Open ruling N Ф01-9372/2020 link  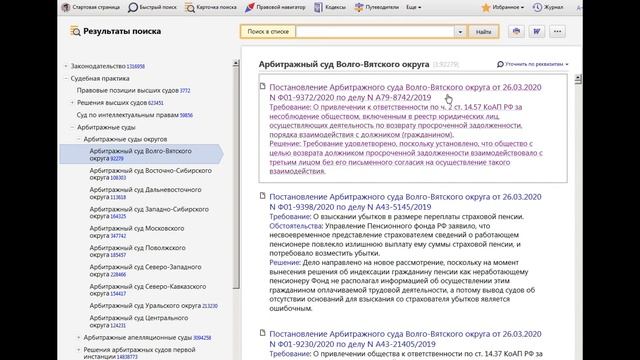pyautogui.click(x=405, y=92)
